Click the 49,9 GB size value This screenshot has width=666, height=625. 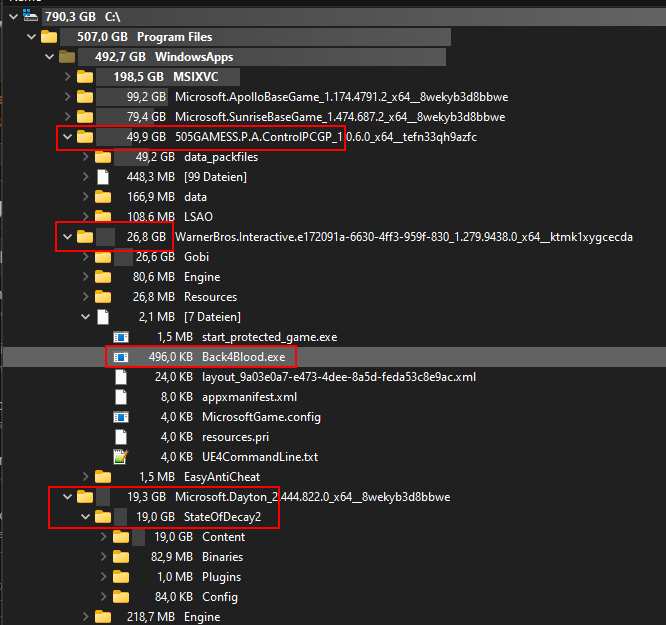click(x=146, y=137)
